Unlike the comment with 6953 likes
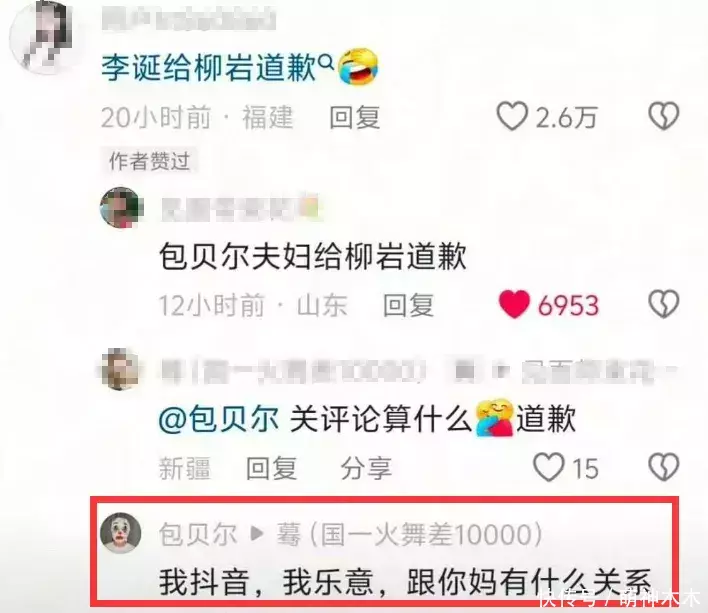708x613 pixels. coord(514,304)
